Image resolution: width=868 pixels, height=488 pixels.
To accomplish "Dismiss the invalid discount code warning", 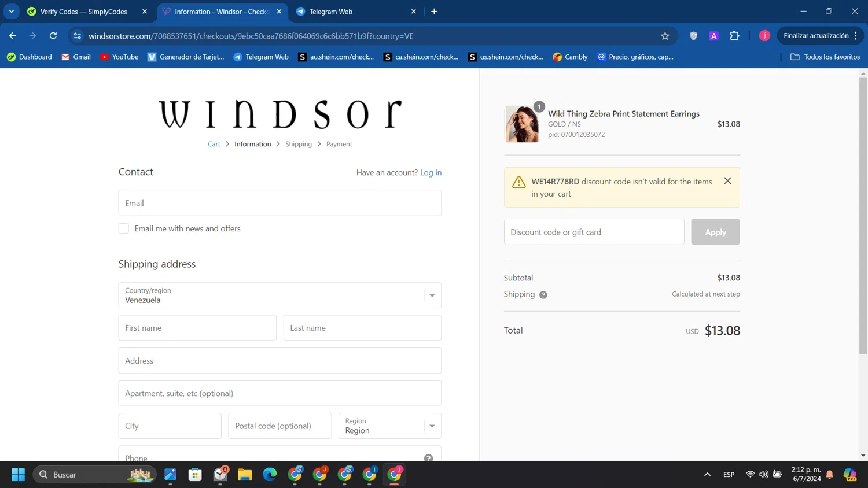I will click(x=727, y=181).
